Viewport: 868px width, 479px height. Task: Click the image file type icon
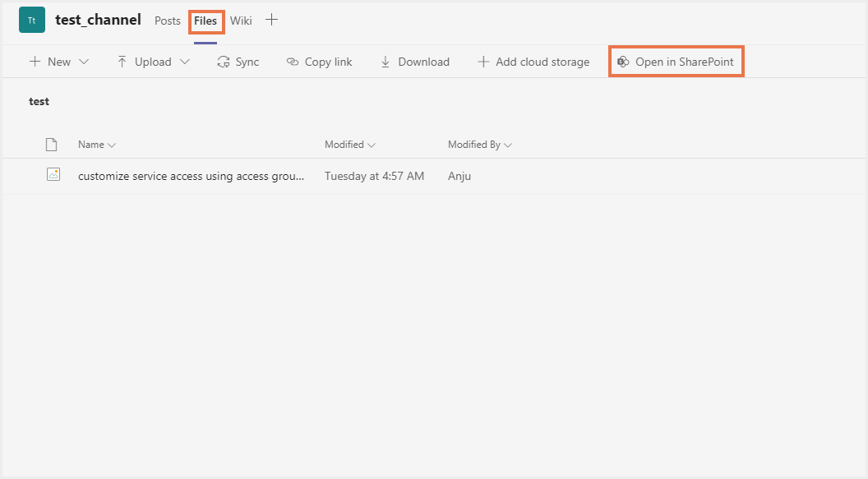tap(53, 174)
